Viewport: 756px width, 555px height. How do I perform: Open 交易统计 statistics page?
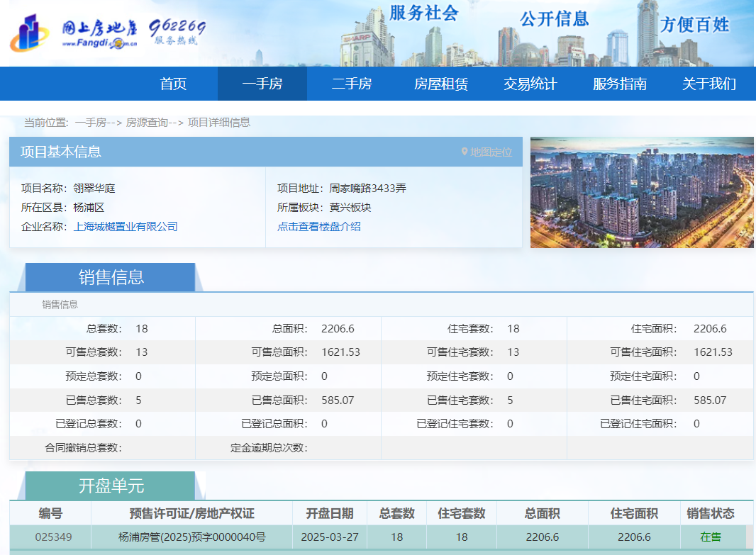tap(530, 84)
